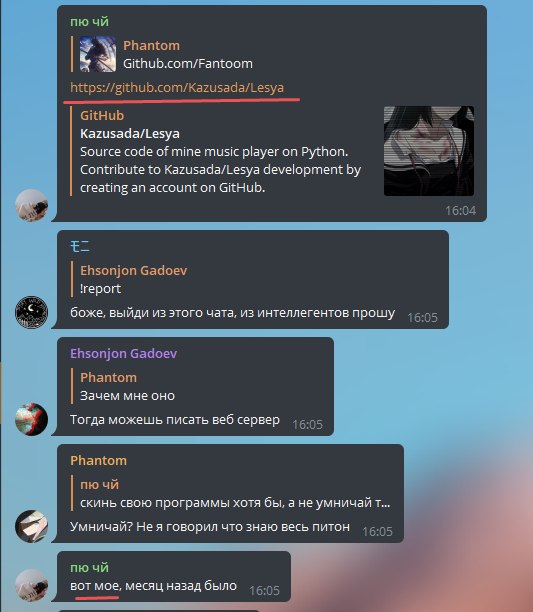Open Ehsonjon Gadoev's profile avatar
Screen dimensions: 533x612
point(32,419)
